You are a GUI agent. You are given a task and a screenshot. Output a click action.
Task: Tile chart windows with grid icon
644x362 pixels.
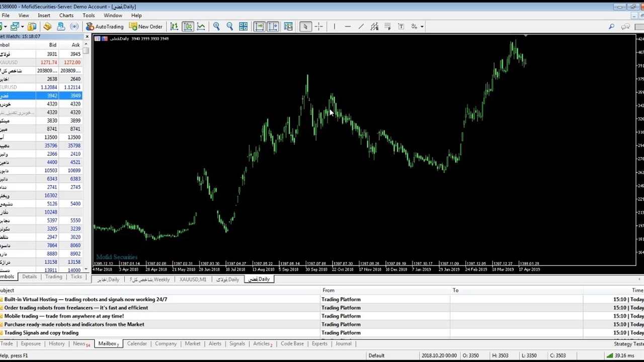[243, 27]
